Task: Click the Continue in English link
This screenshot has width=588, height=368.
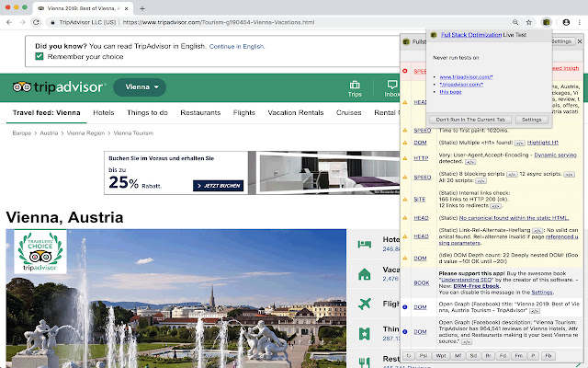Action: 237,47
